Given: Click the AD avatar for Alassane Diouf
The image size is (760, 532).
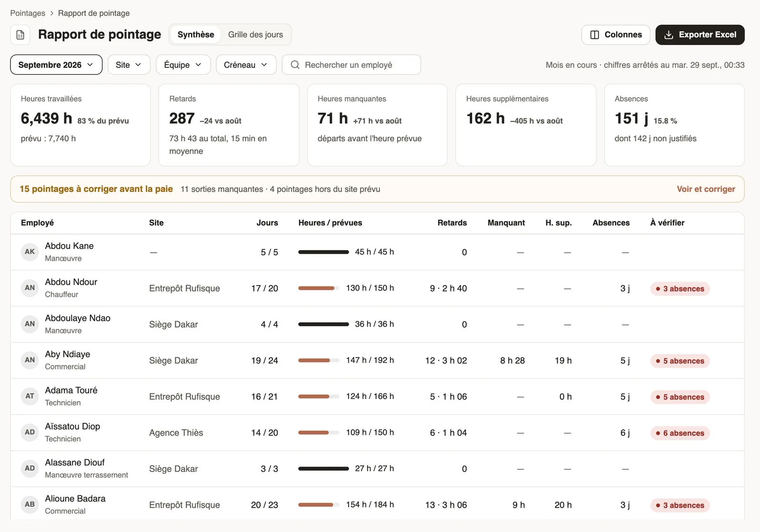Looking at the screenshot, I should (30, 468).
